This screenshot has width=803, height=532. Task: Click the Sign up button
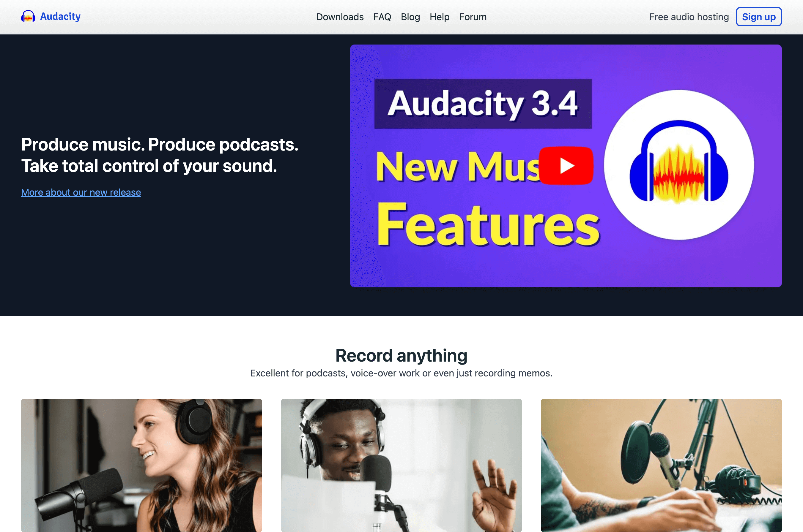tap(759, 17)
